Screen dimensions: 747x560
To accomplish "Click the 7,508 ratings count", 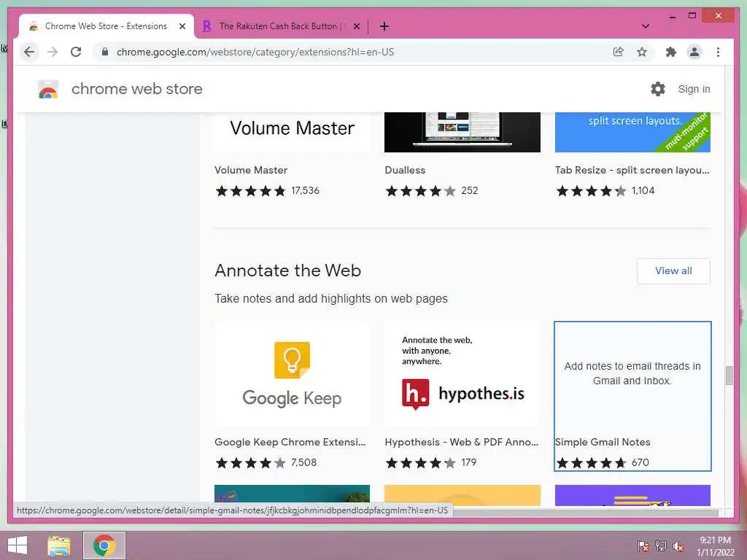I will point(304,462).
